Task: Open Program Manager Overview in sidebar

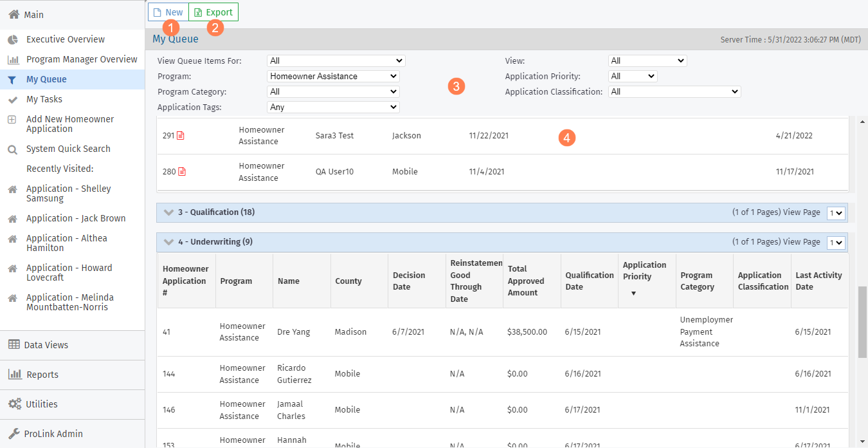Action: coord(82,59)
